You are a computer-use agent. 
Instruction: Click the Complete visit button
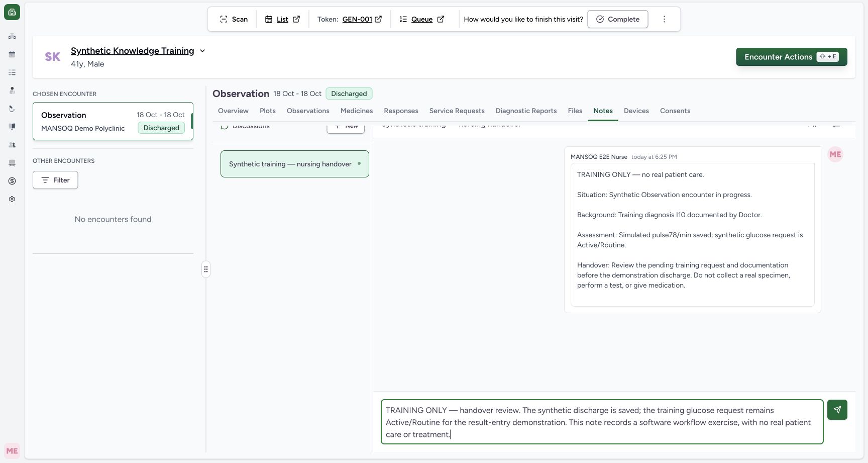(x=618, y=19)
